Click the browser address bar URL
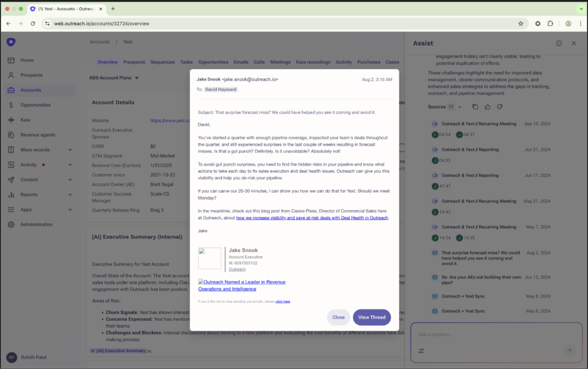Image resolution: width=588 pixels, height=369 pixels. 102,24
